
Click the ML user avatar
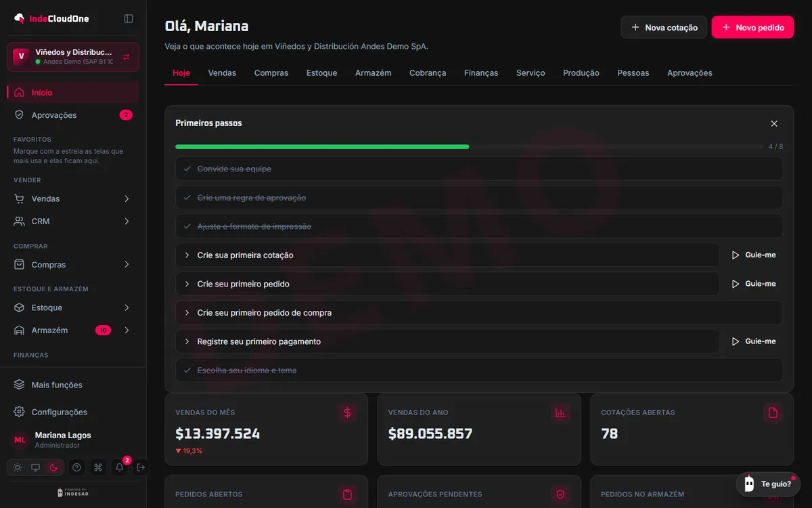tap(20, 440)
